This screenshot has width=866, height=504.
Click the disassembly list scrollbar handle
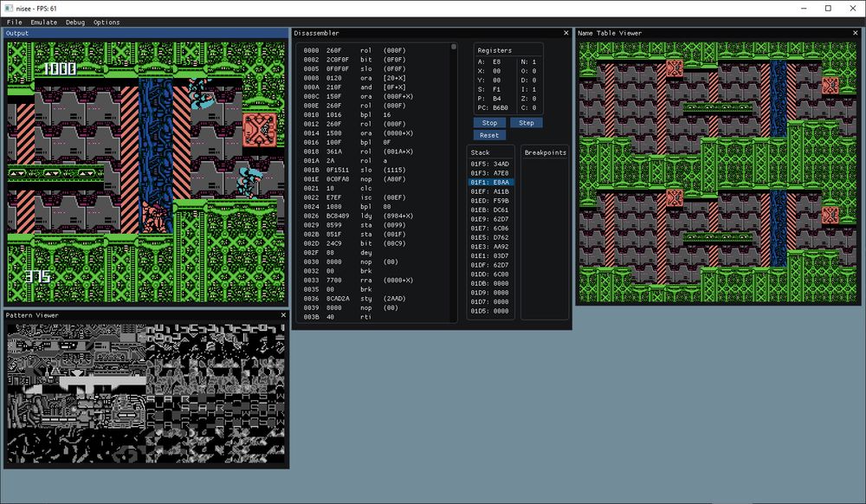click(x=454, y=47)
